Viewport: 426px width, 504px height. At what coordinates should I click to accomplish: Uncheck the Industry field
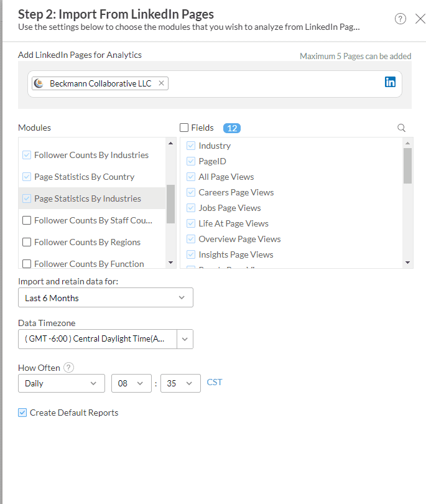[x=190, y=145]
